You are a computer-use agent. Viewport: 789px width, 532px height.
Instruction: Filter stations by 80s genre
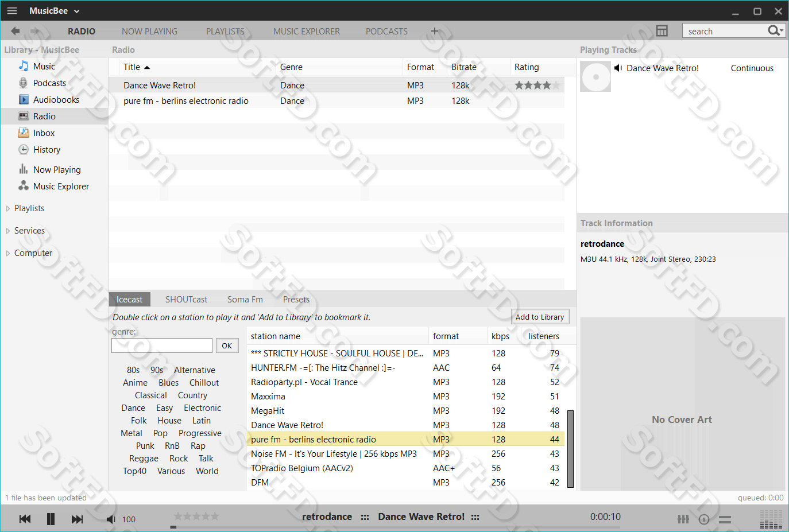click(x=133, y=370)
